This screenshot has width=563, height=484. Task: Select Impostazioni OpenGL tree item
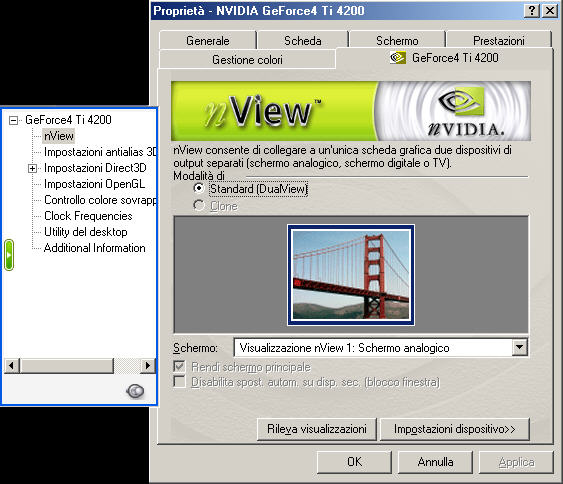94,184
